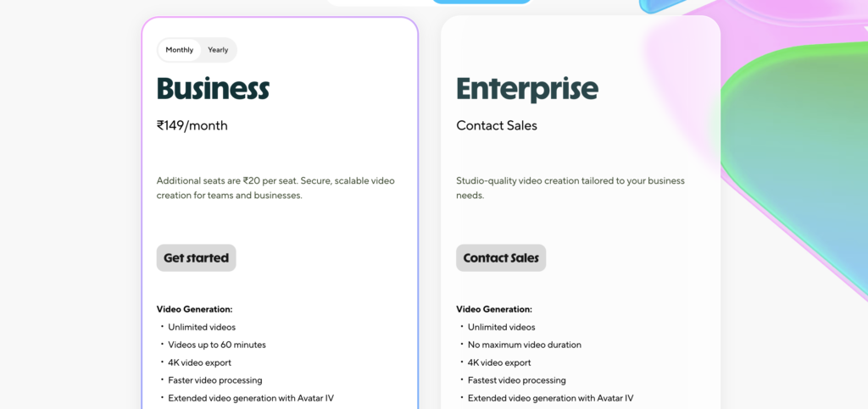868x409 pixels.
Task: Select 'Videos up to 60 minutes' feature
Action: point(217,345)
